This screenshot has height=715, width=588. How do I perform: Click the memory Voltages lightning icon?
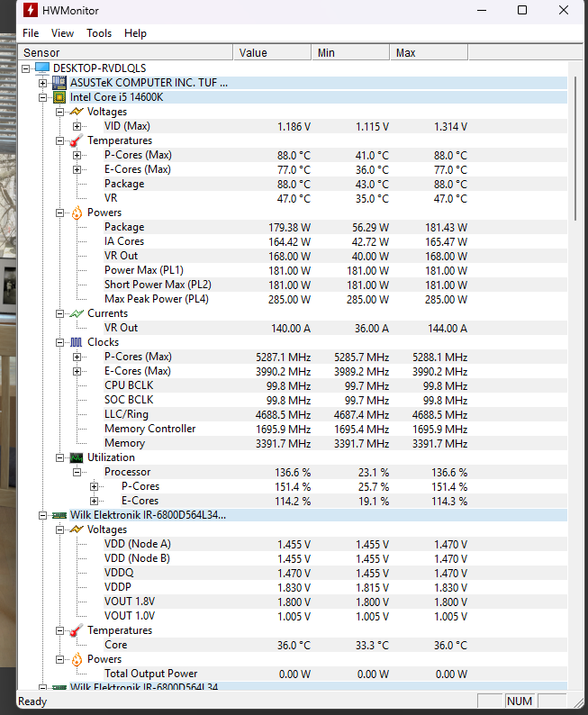[x=77, y=529]
